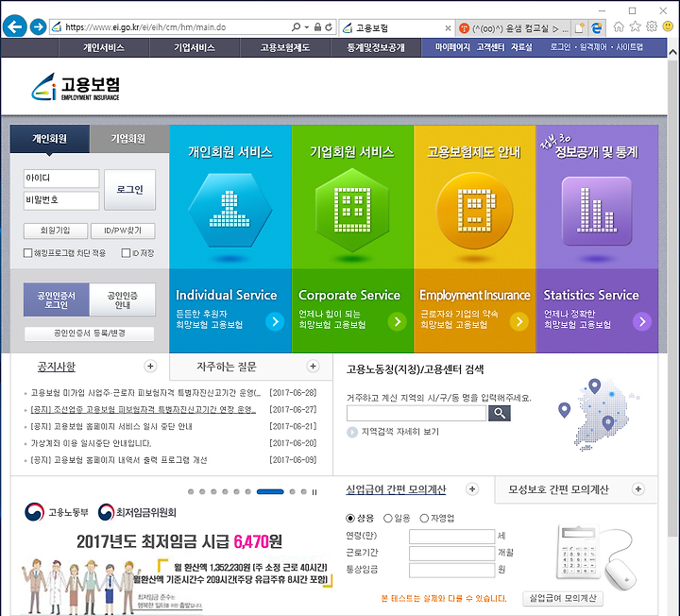Open the 기업서비스 top menu
The height and width of the screenshot is (616, 680).
coord(195,48)
